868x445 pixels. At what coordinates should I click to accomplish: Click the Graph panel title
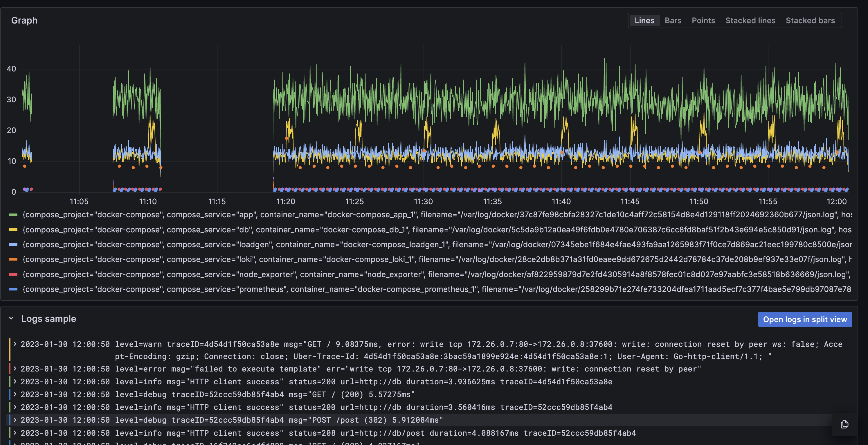[x=24, y=20]
